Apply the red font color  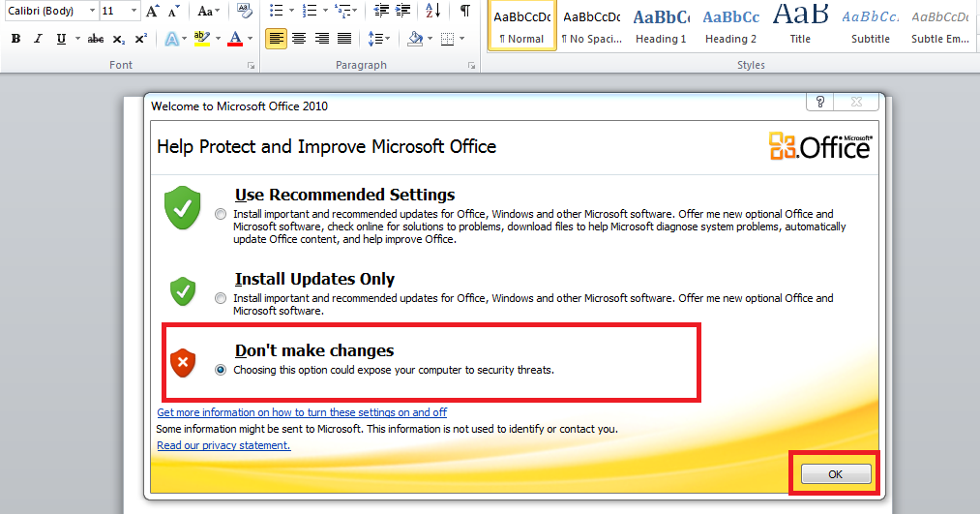coord(235,39)
